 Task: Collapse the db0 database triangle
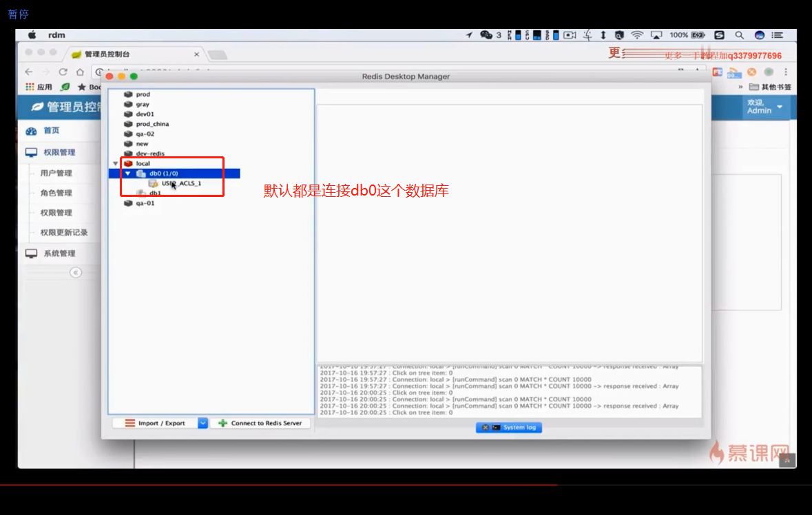tap(127, 174)
